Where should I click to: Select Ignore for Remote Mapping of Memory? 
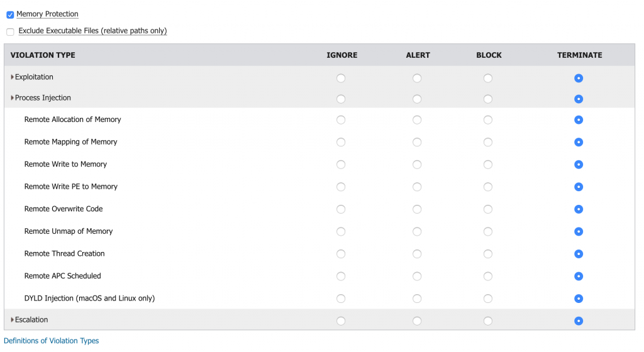point(341,142)
